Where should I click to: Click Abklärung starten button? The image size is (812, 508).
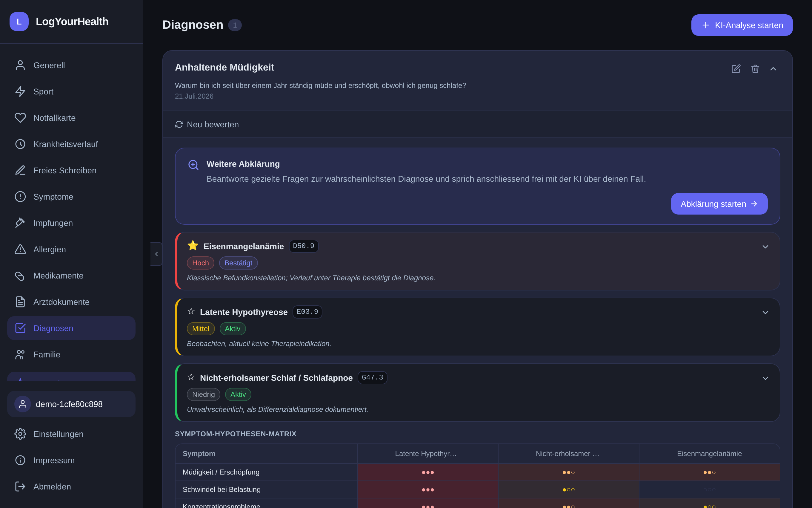coord(719,204)
